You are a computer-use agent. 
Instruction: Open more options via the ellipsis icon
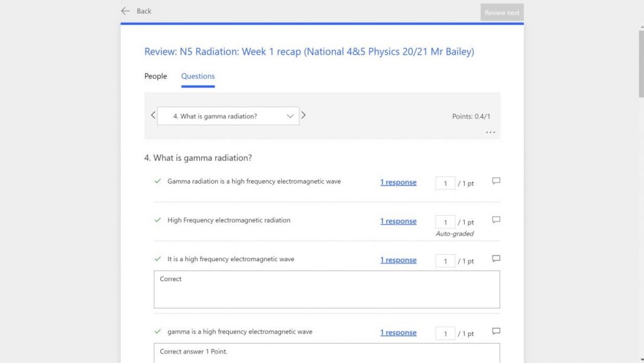pos(490,132)
